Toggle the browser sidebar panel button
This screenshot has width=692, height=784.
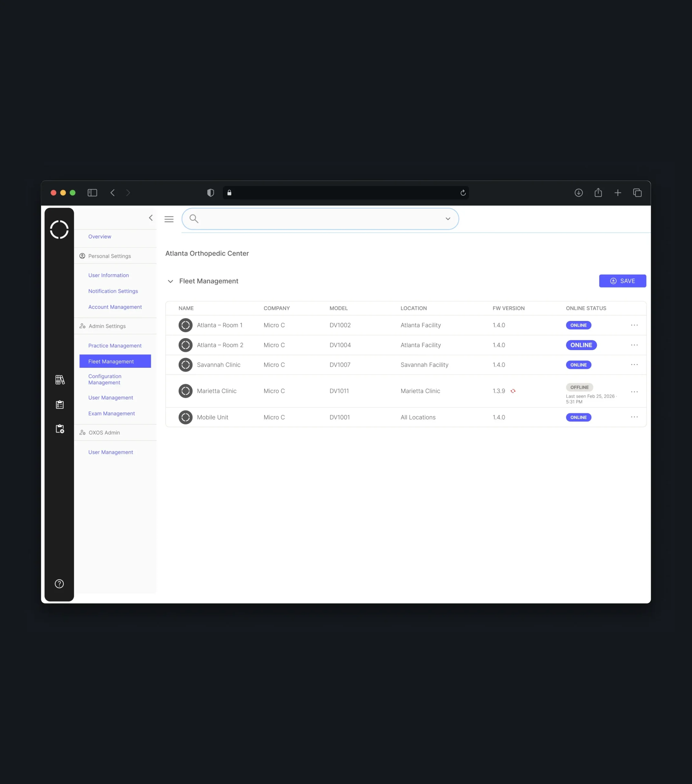coord(92,193)
